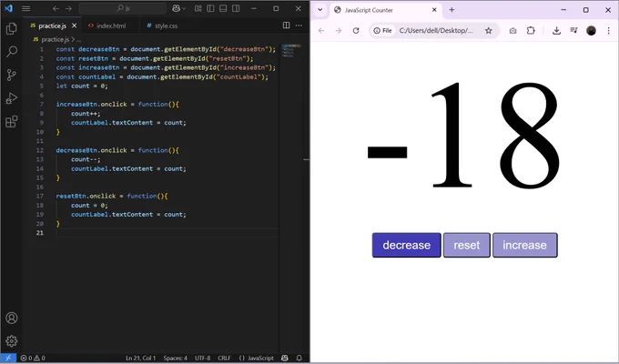Open the VS Code Explorer view
Screen dimensions: 619x364
[12, 28]
